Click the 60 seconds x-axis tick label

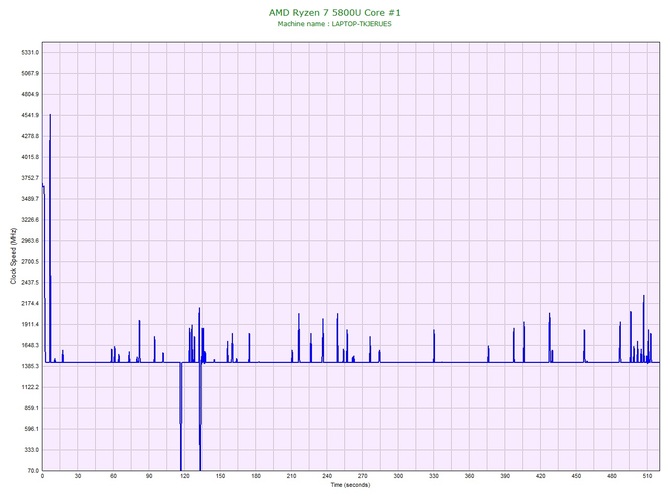113,476
